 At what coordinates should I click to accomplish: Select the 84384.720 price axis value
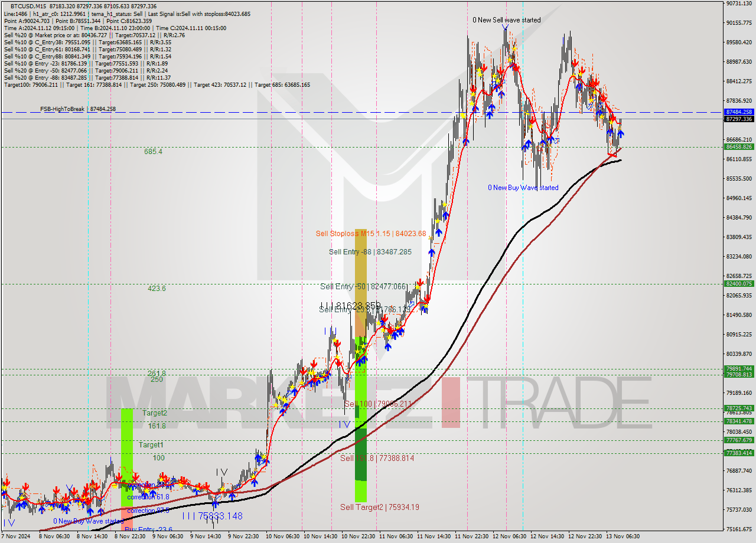click(739, 218)
